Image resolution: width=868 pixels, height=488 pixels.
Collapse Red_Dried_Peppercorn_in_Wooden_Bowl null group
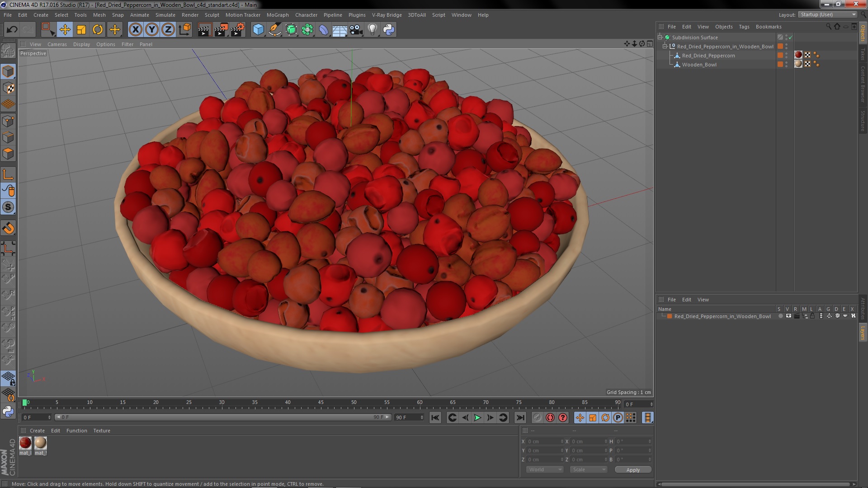coord(665,47)
